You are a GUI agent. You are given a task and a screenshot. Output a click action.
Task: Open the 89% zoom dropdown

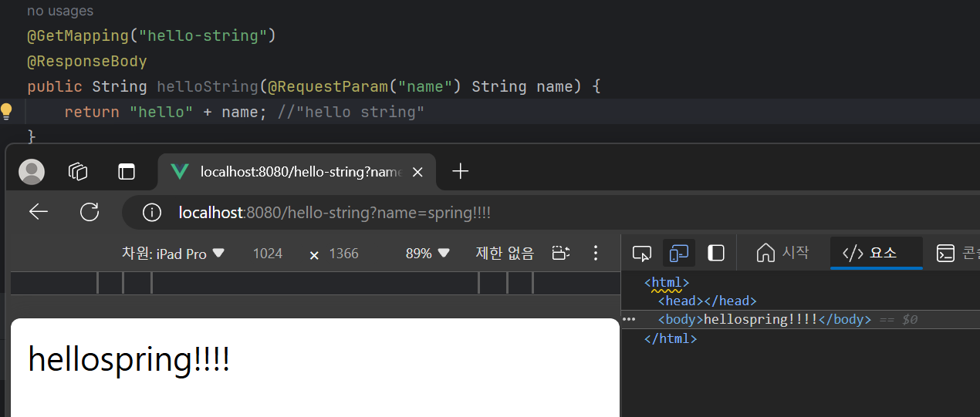pyautogui.click(x=427, y=253)
